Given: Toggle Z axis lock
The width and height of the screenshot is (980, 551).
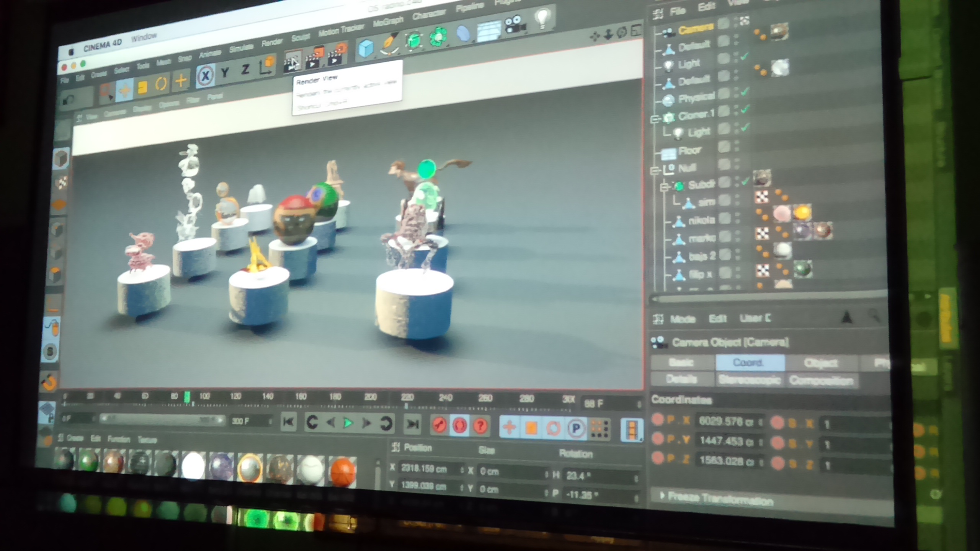Looking at the screenshot, I should pos(245,69).
